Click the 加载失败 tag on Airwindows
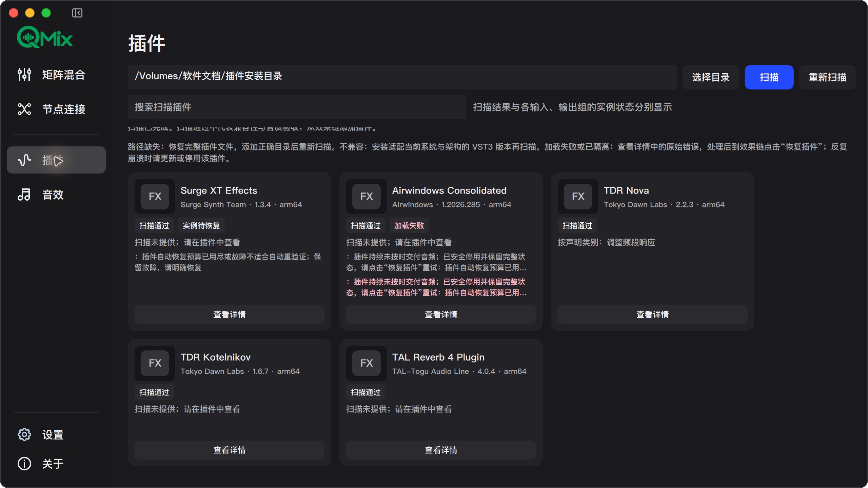Image resolution: width=868 pixels, height=488 pixels. [409, 226]
